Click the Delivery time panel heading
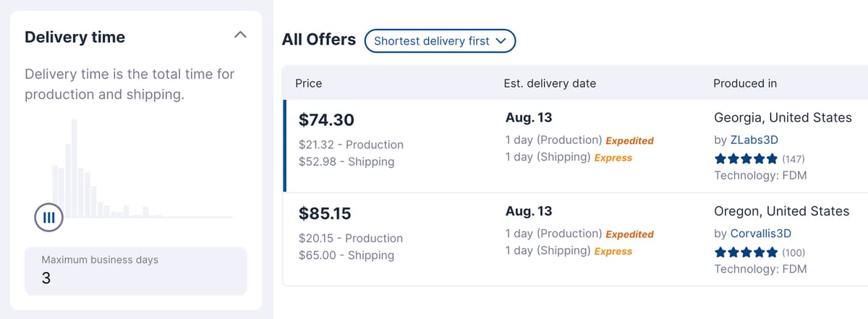 (75, 37)
